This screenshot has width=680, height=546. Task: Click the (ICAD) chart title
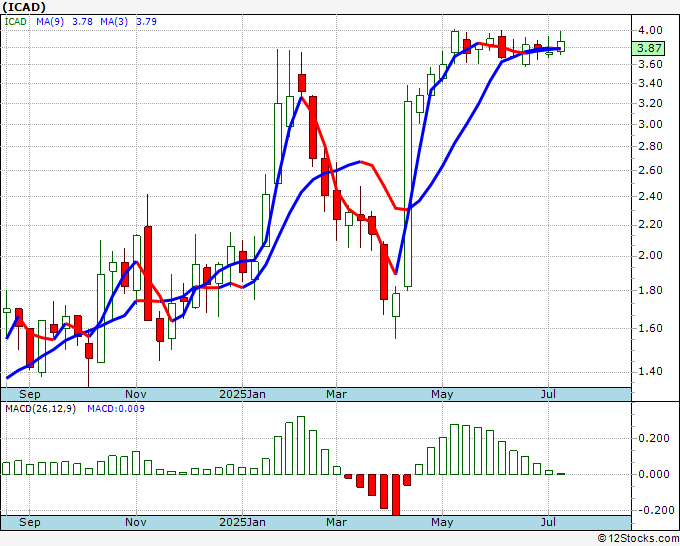point(24,7)
